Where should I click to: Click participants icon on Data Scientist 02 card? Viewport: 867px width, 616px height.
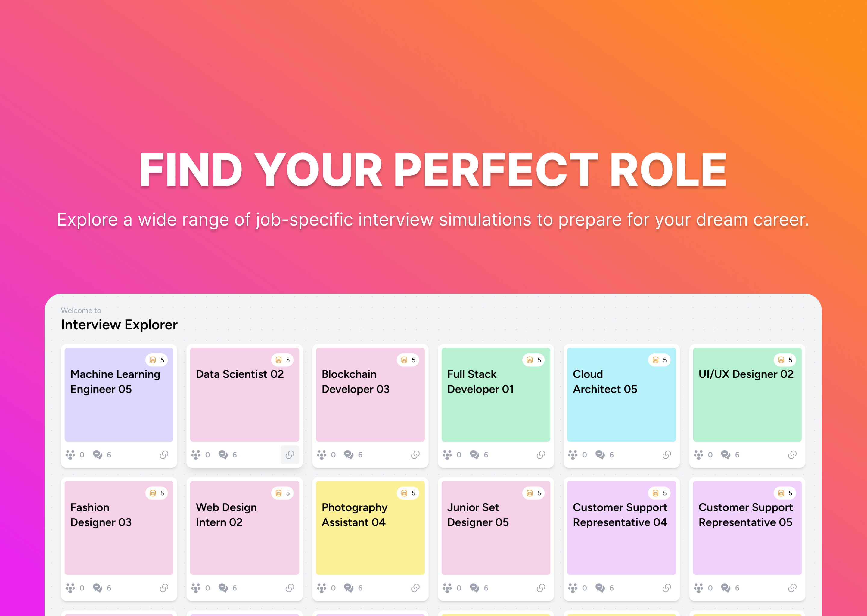pyautogui.click(x=196, y=454)
